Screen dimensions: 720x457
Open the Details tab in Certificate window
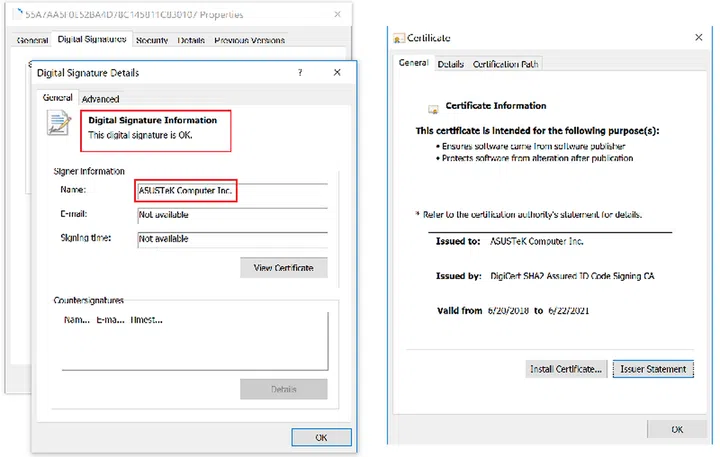451,64
